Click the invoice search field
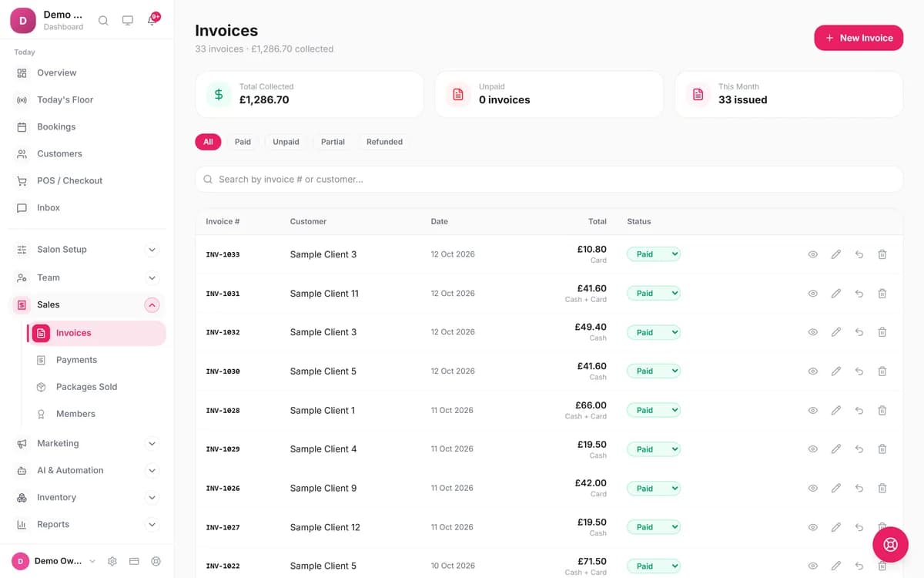The width and height of the screenshot is (924, 578). (x=549, y=180)
